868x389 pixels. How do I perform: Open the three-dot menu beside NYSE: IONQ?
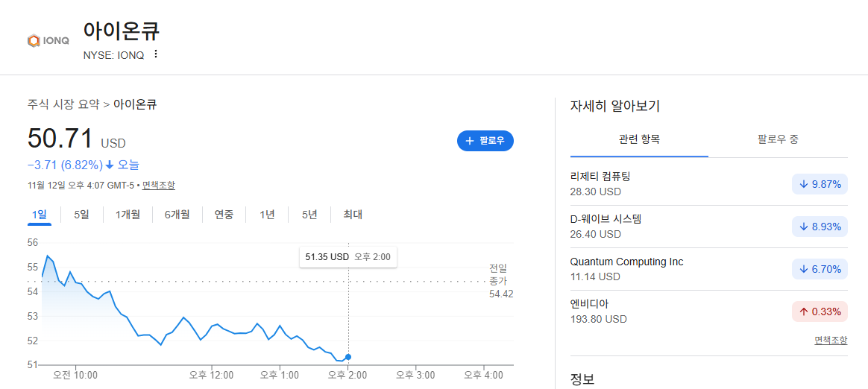[156, 54]
